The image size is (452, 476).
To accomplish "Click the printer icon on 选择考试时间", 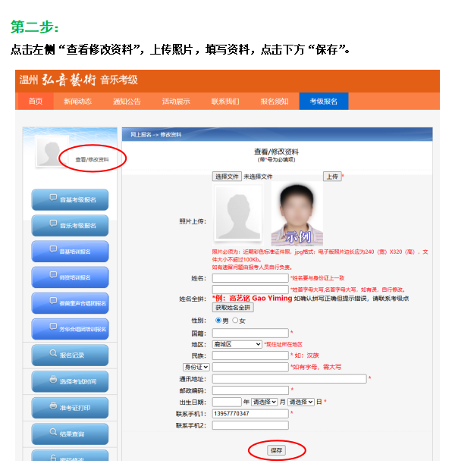I will tap(53, 379).
